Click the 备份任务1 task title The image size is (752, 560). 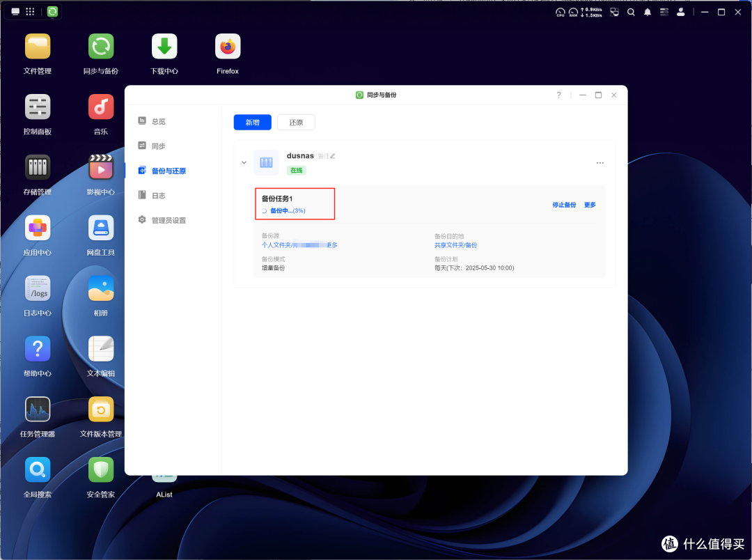click(276, 199)
